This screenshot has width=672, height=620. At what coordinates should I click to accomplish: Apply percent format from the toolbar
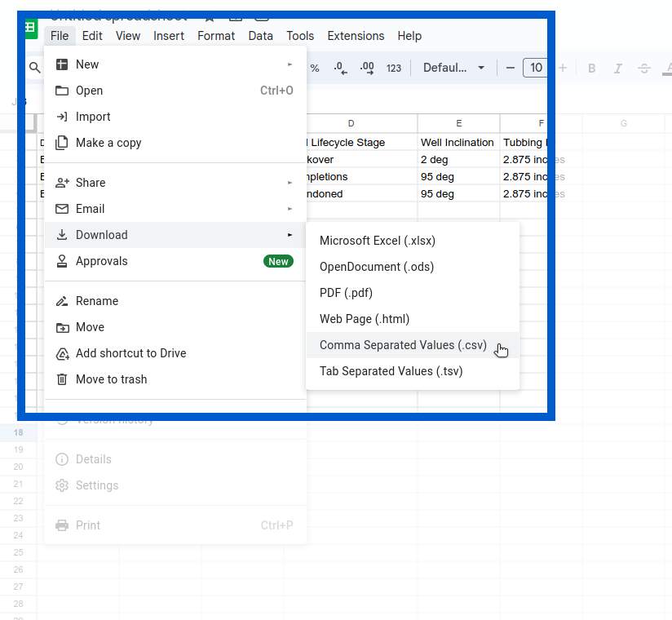click(315, 68)
